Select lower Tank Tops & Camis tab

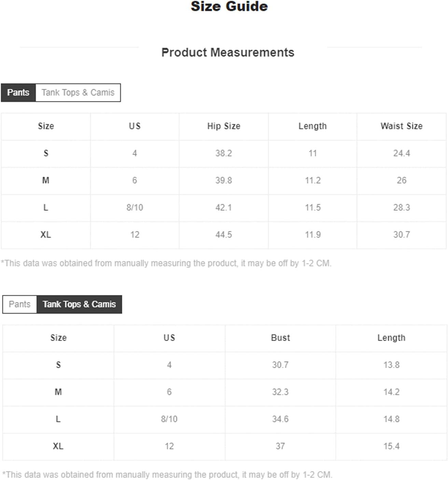tap(79, 304)
